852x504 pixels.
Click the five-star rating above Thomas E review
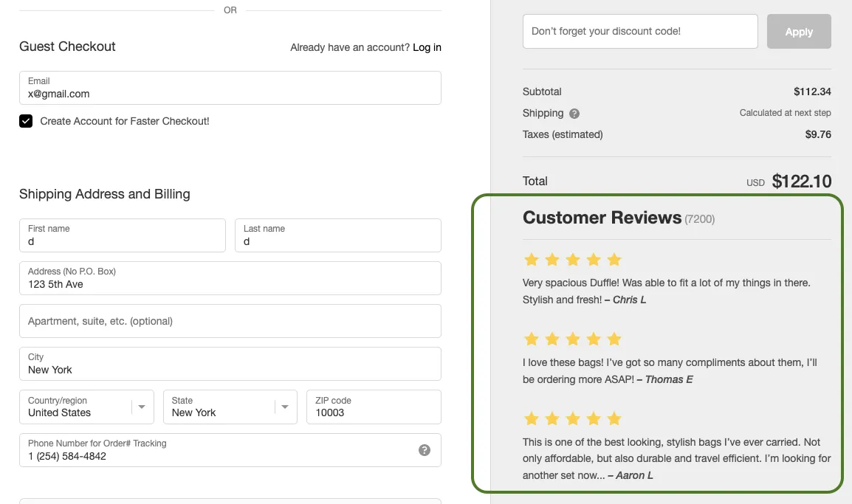573,339
